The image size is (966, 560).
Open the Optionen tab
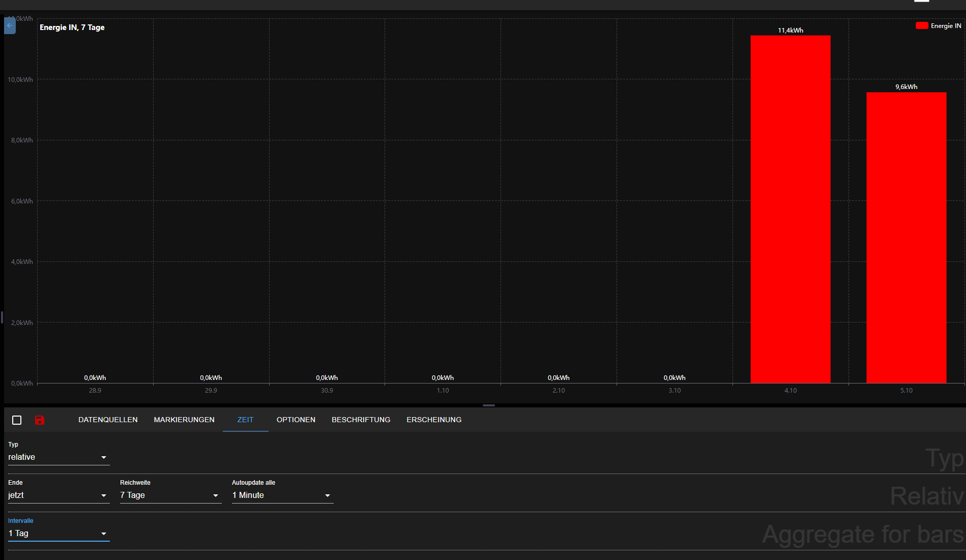[296, 420]
